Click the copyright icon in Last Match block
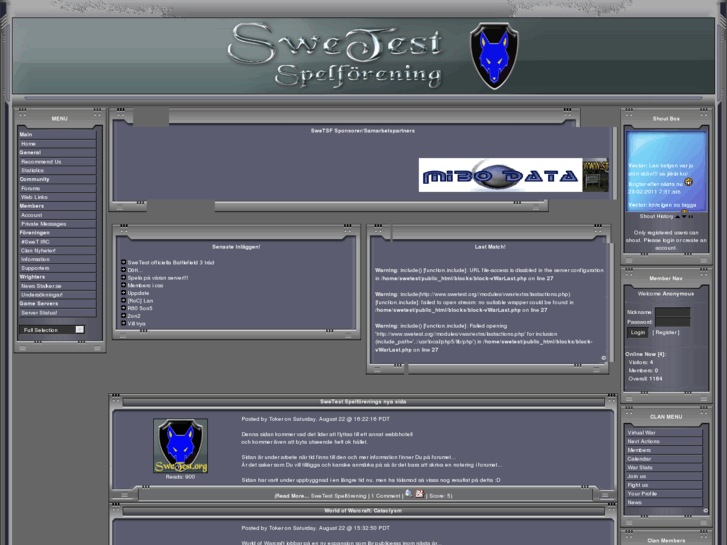This screenshot has height=545, width=727. (603, 358)
